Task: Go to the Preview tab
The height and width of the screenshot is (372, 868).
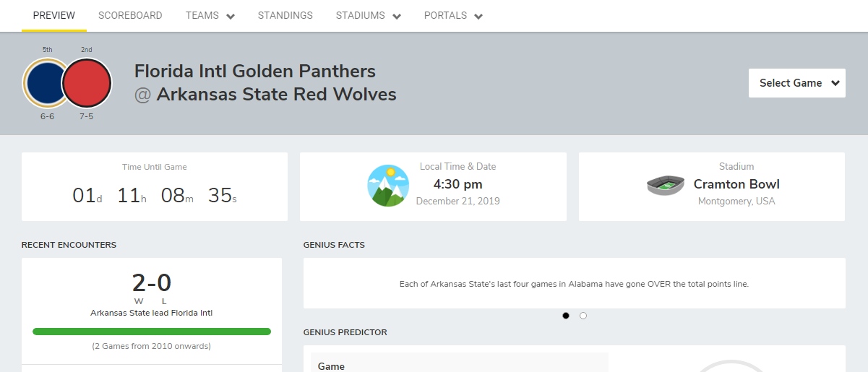Action: (x=54, y=16)
